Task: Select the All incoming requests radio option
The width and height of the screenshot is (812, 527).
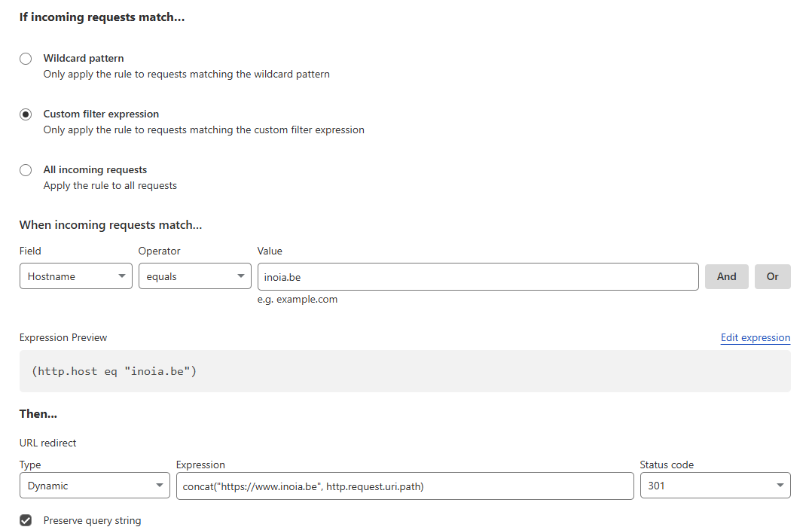Action: coord(26,170)
